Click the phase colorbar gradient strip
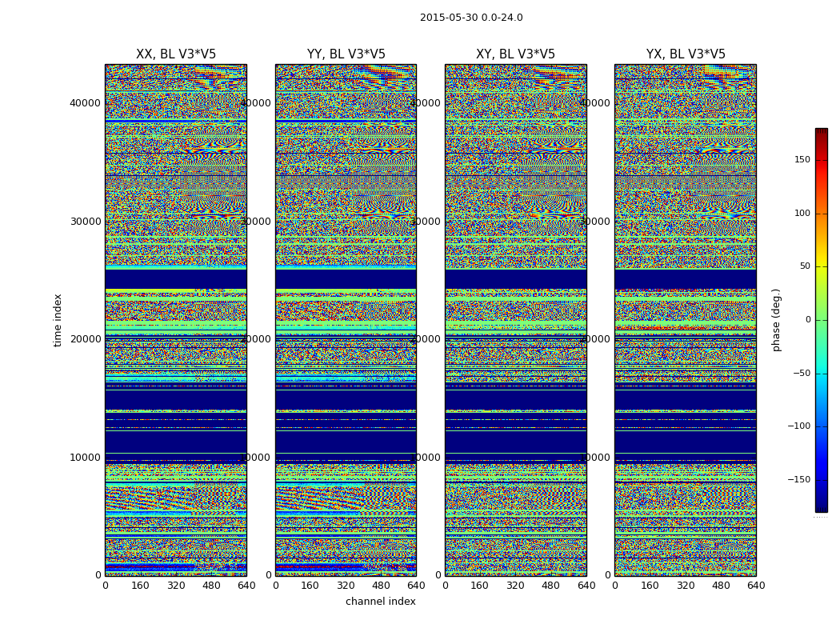This screenshot has height=640, width=840. (821, 320)
